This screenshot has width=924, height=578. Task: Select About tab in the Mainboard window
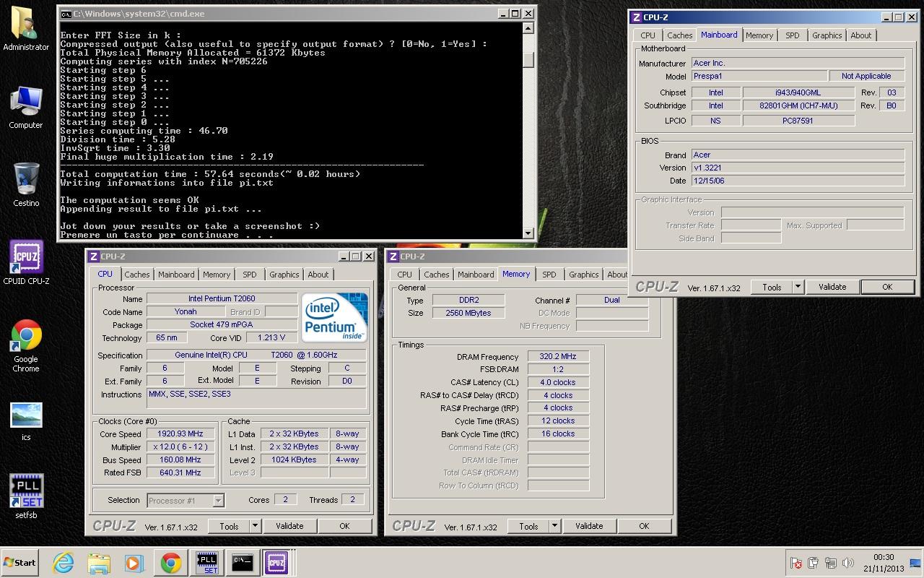(860, 35)
